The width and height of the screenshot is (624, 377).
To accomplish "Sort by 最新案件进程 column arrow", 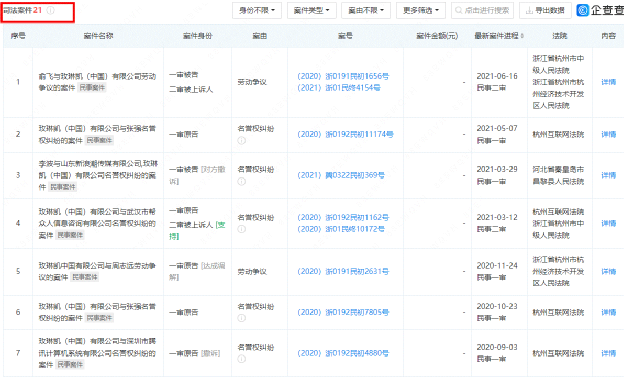I will coord(522,36).
